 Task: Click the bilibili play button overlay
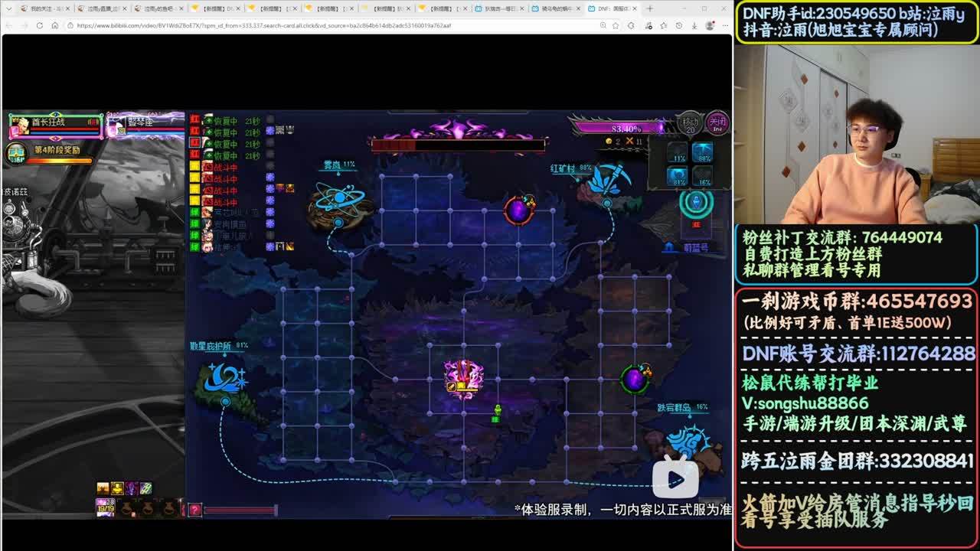(675, 479)
